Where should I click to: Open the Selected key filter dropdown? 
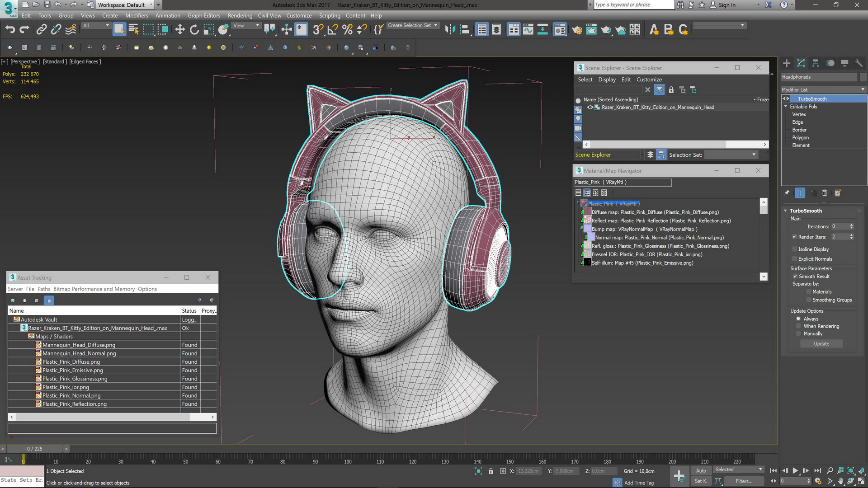[739, 470]
